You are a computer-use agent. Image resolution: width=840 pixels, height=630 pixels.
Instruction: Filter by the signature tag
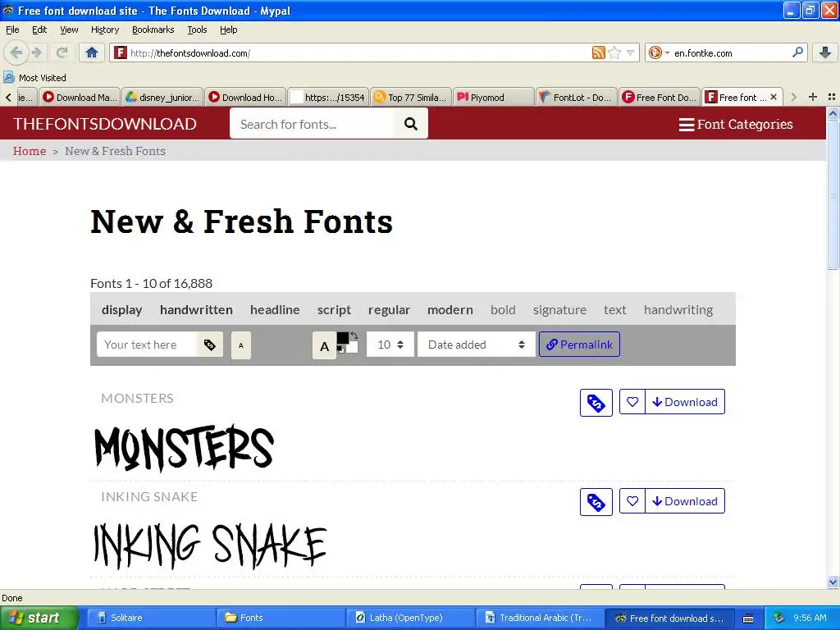[559, 309]
